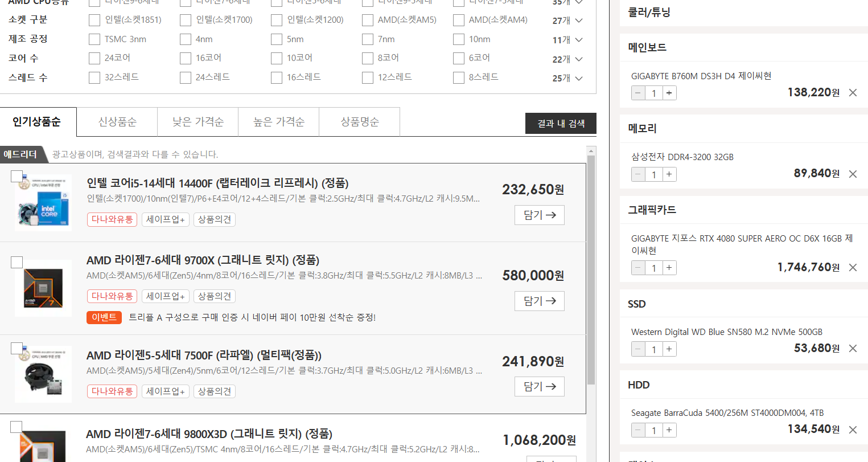Check the 인텔(소켓1700) socket filter
Image resolution: width=868 pixels, height=462 pixels.
coord(186,21)
